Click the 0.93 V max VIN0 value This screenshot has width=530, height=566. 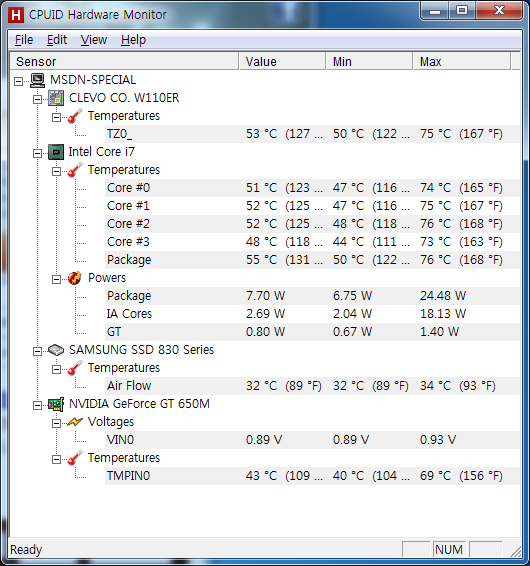(x=438, y=440)
